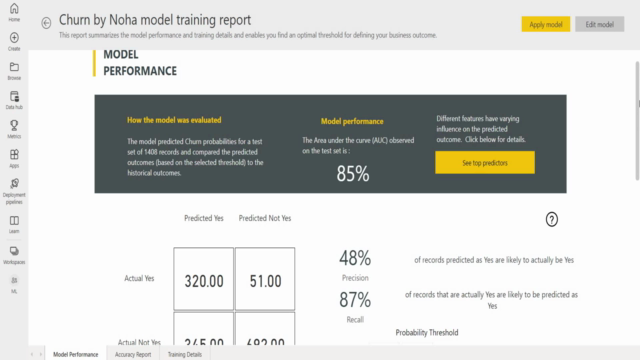Click the Predicted Yes column header

[x=204, y=218]
